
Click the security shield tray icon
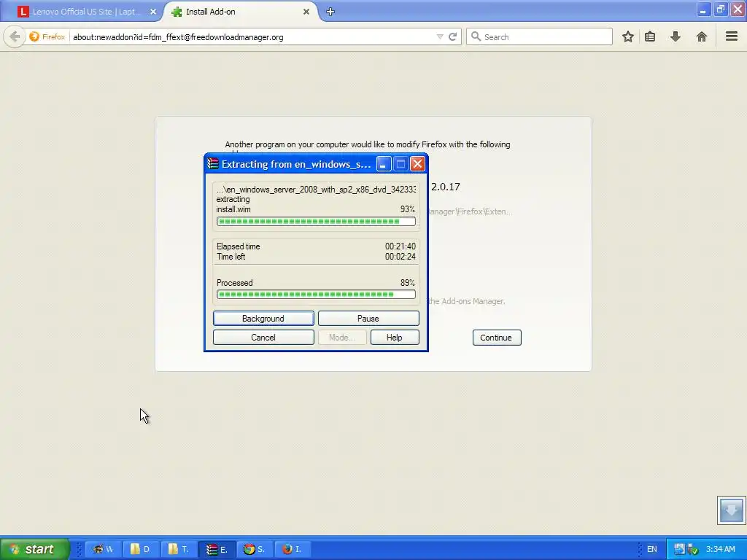(x=693, y=550)
